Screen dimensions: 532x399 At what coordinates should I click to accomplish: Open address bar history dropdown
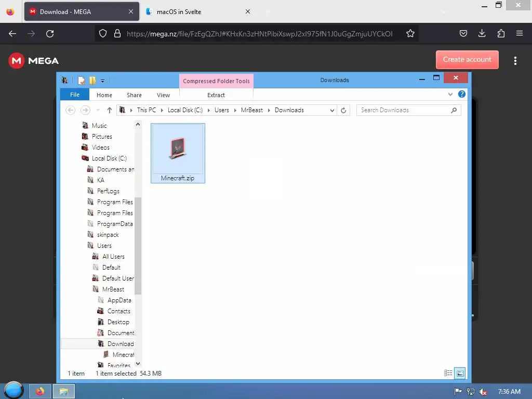pos(332,110)
